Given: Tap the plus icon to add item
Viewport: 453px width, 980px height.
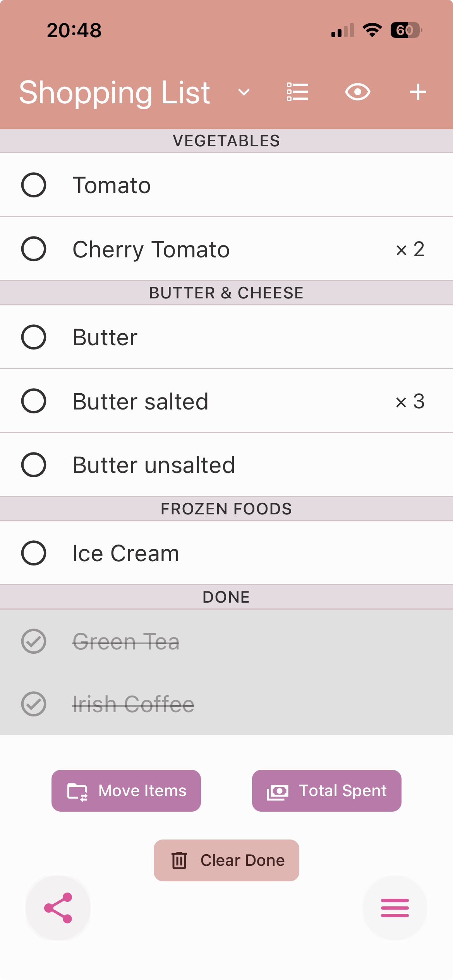Looking at the screenshot, I should 418,92.
